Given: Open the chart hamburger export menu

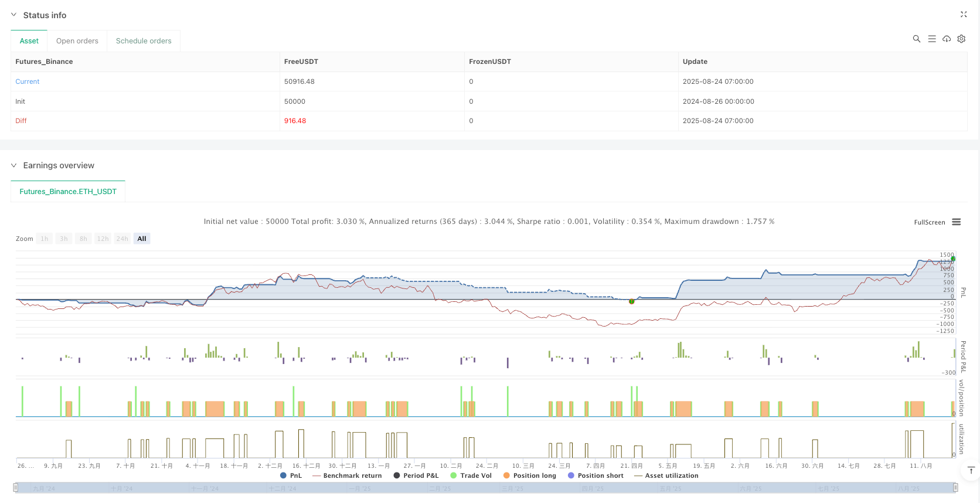Looking at the screenshot, I should click(956, 222).
